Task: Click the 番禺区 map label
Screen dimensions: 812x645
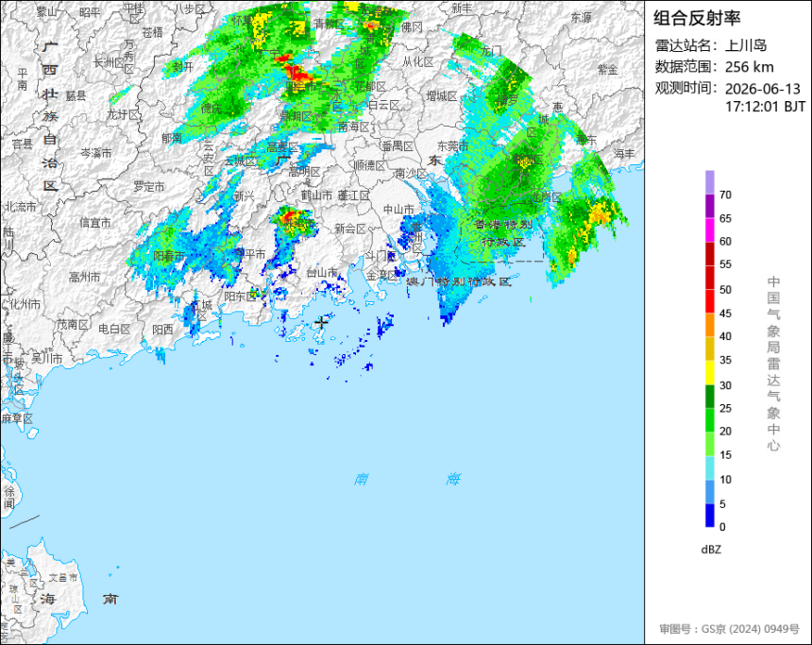Action: (x=398, y=146)
